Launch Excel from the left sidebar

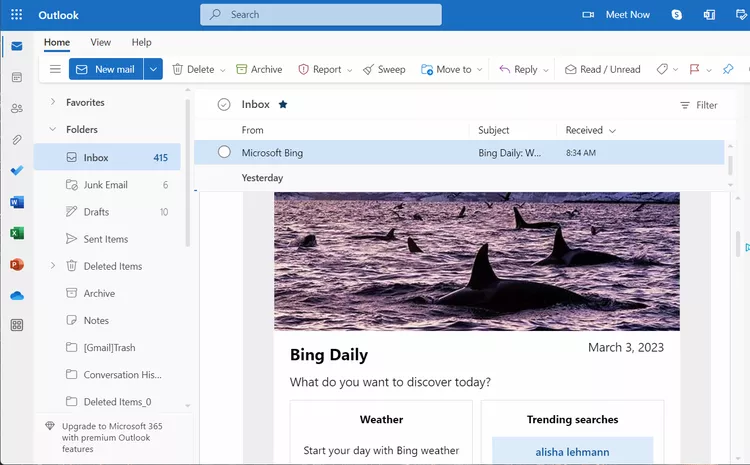(x=17, y=233)
